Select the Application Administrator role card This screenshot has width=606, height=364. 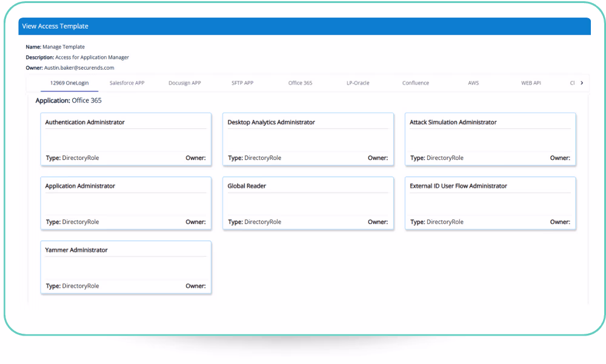tap(125, 204)
